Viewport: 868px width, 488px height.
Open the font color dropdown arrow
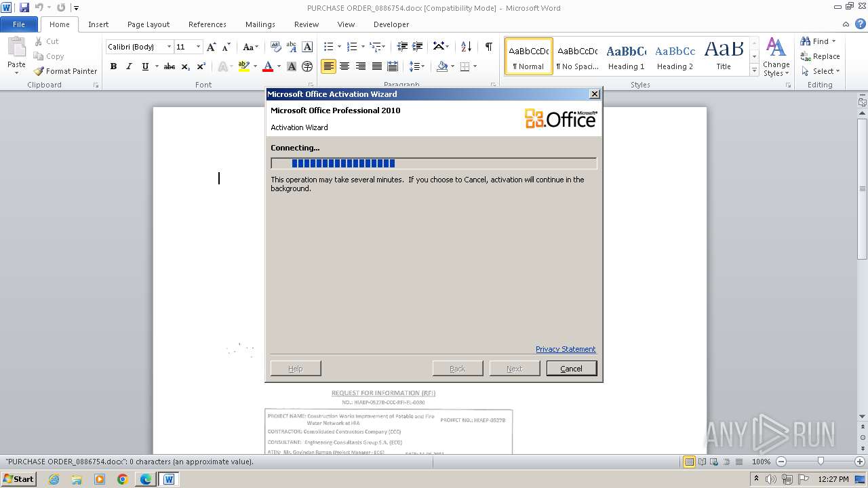pyautogui.click(x=279, y=66)
